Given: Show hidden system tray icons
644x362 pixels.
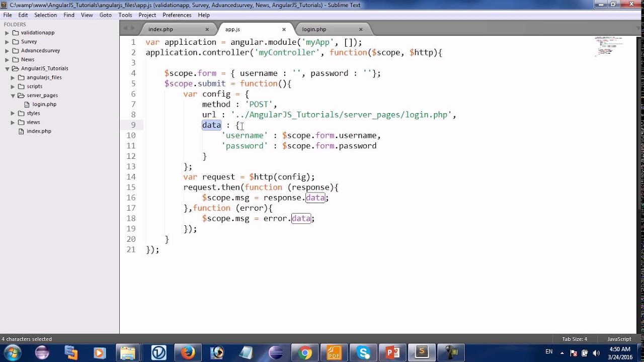Looking at the screenshot, I should [563, 353].
